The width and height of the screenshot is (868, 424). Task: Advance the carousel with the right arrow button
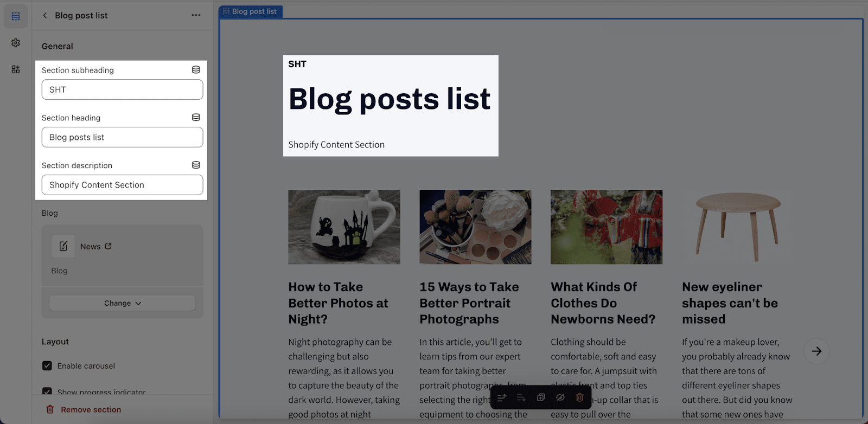coord(816,351)
